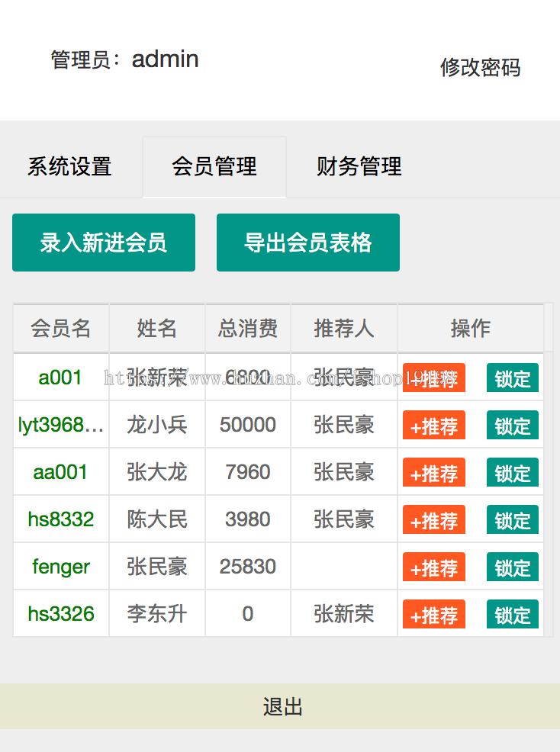Open member link lyt3968…
The image size is (560, 752).
pos(61,425)
